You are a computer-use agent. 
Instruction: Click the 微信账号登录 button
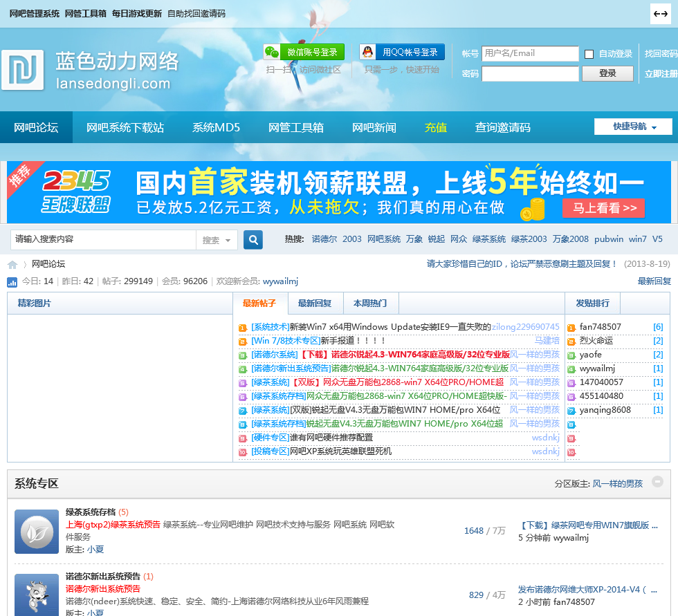pyautogui.click(x=304, y=53)
